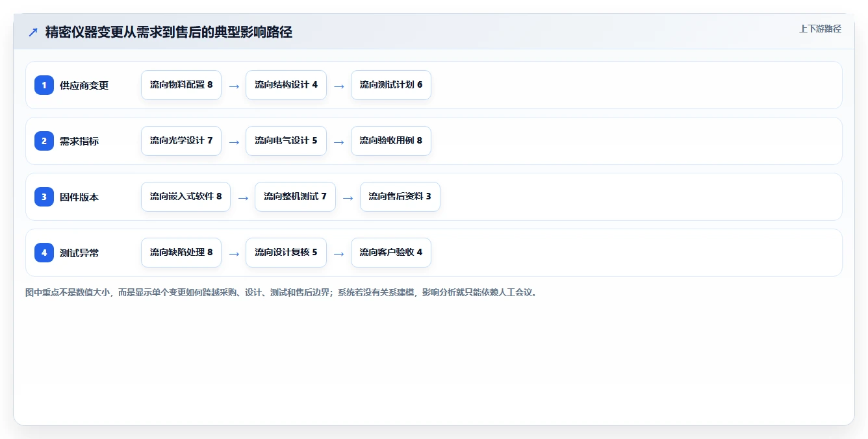Screen dimensions: 868x439
Task: Click the 供应商变更 row label
Action: coord(84,85)
